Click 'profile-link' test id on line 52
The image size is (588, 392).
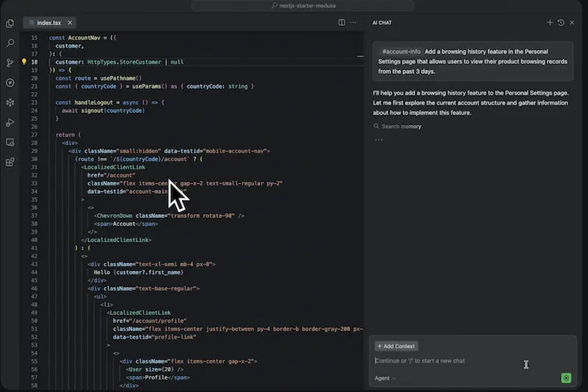175,337
